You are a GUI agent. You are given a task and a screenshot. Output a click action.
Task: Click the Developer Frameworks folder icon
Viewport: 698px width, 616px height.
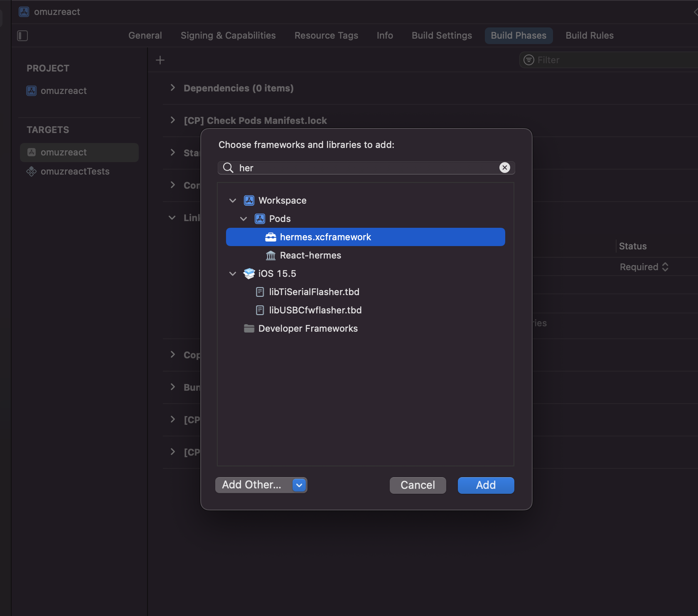pyautogui.click(x=249, y=328)
